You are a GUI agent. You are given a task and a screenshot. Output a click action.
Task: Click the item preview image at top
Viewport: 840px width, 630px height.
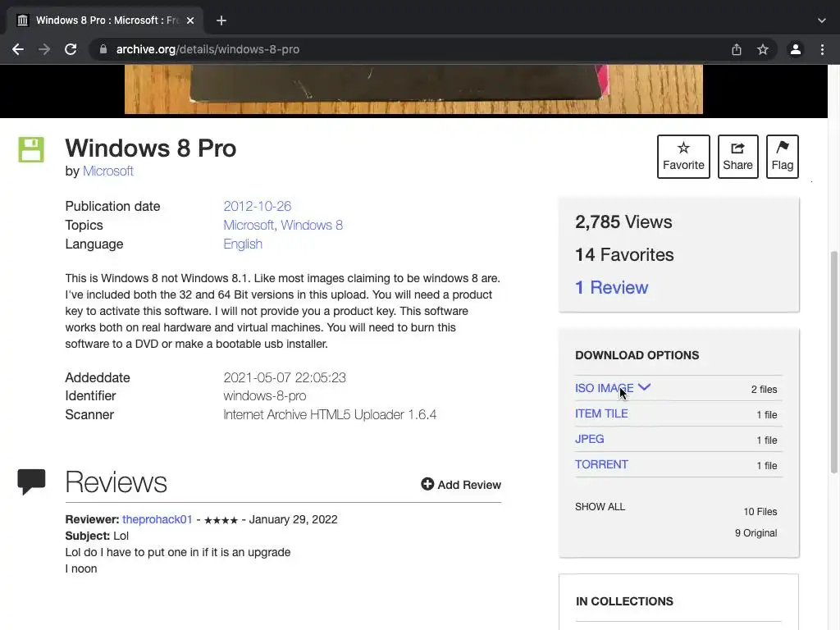coord(413,89)
